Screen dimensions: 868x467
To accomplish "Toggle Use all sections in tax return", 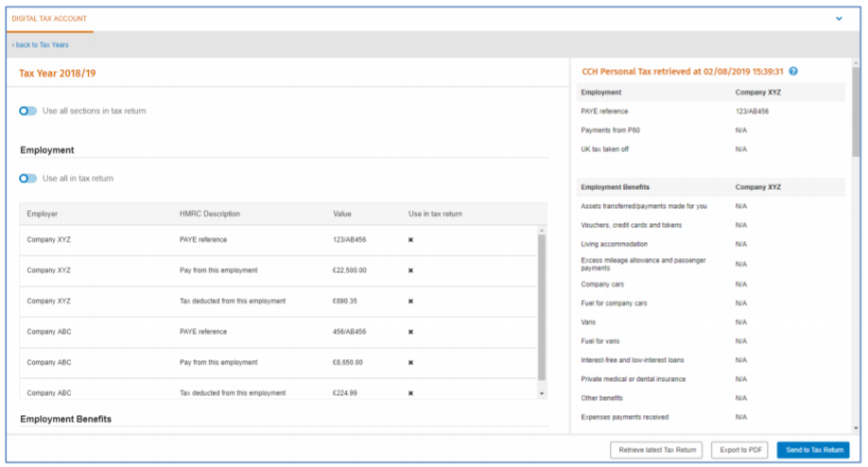I will (x=27, y=112).
